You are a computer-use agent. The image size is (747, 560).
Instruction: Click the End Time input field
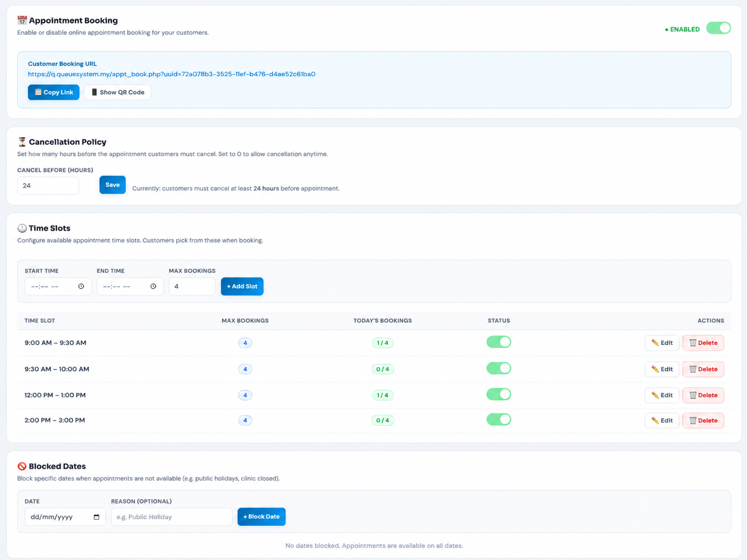[130, 286]
